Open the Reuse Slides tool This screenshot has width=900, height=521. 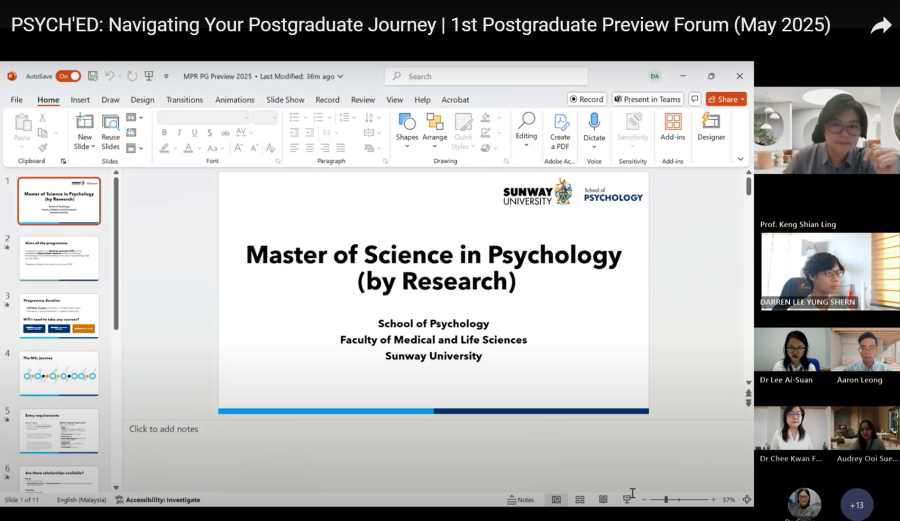pos(110,131)
